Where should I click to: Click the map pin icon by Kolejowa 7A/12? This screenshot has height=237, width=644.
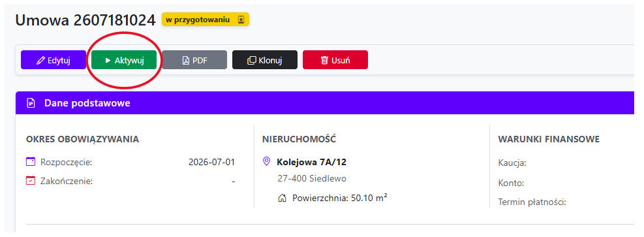[x=267, y=161]
